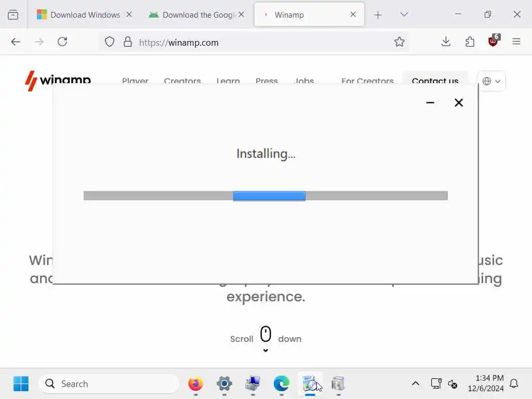Go back to the previous page
The image size is (532, 399).
[x=16, y=42]
